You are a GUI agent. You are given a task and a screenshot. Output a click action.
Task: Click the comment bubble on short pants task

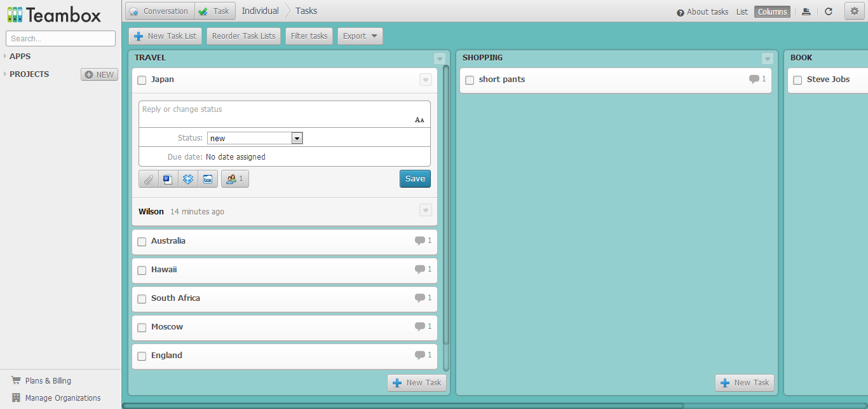coord(754,79)
